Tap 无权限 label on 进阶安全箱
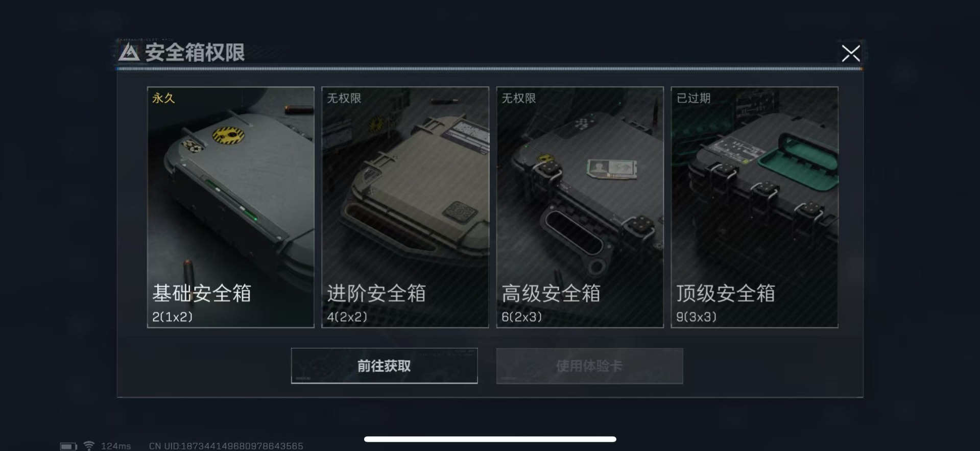The image size is (980, 451). pyautogui.click(x=344, y=98)
